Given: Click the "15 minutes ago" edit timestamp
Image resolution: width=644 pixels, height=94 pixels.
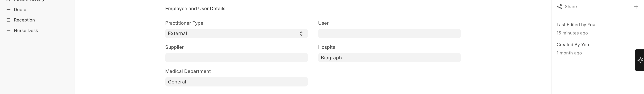Looking at the screenshot, I should tap(572, 33).
